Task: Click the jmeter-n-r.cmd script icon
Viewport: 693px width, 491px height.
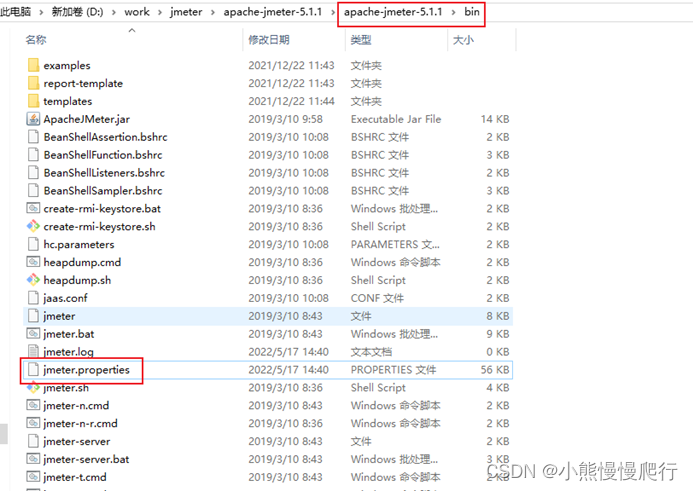Action: [x=33, y=423]
